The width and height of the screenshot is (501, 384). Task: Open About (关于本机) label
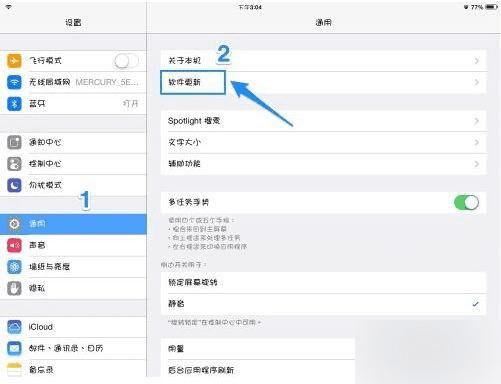[x=184, y=61]
